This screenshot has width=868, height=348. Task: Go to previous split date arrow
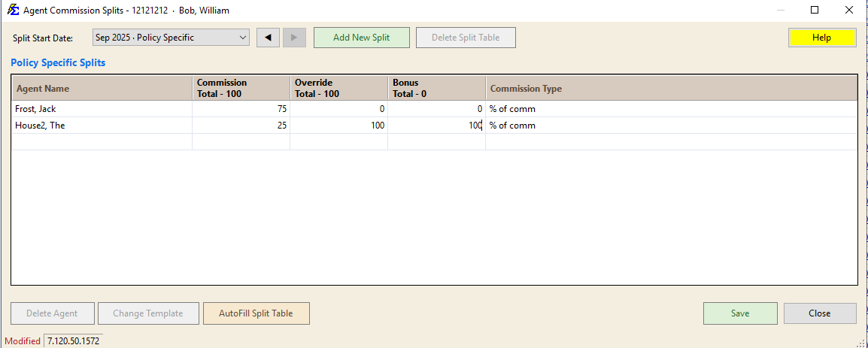tap(268, 38)
